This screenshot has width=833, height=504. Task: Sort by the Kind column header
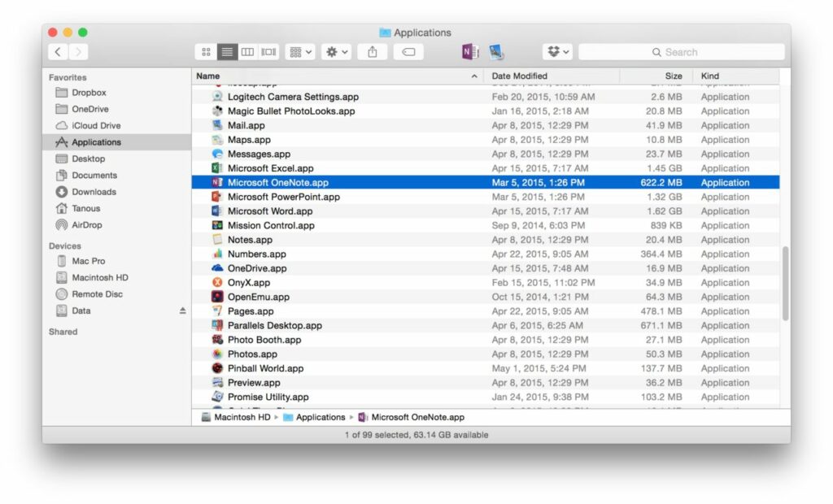click(735, 76)
